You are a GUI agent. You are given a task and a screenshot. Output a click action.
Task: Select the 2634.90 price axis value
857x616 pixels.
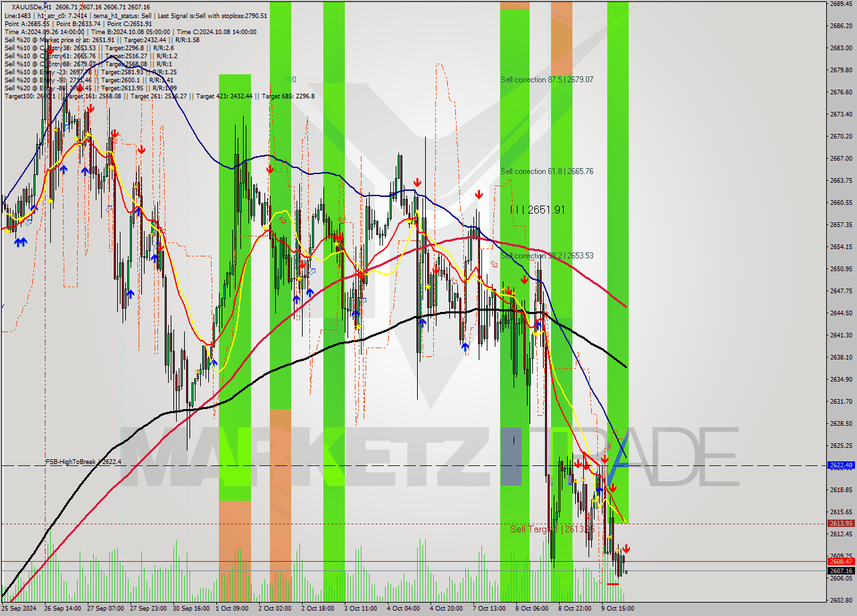[x=841, y=380]
